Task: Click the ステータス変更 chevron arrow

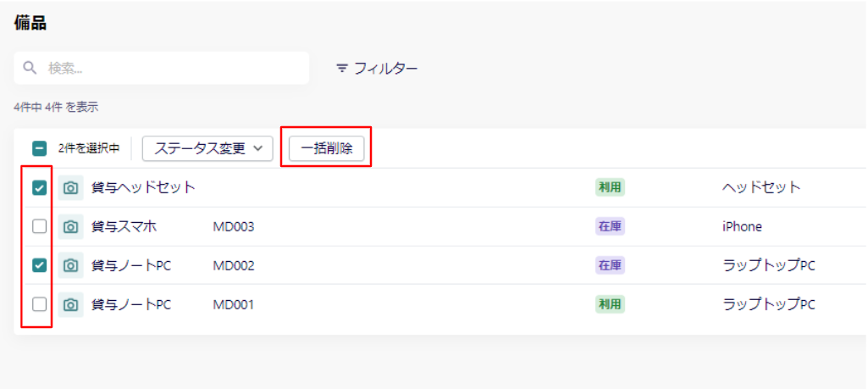Action: tap(257, 148)
